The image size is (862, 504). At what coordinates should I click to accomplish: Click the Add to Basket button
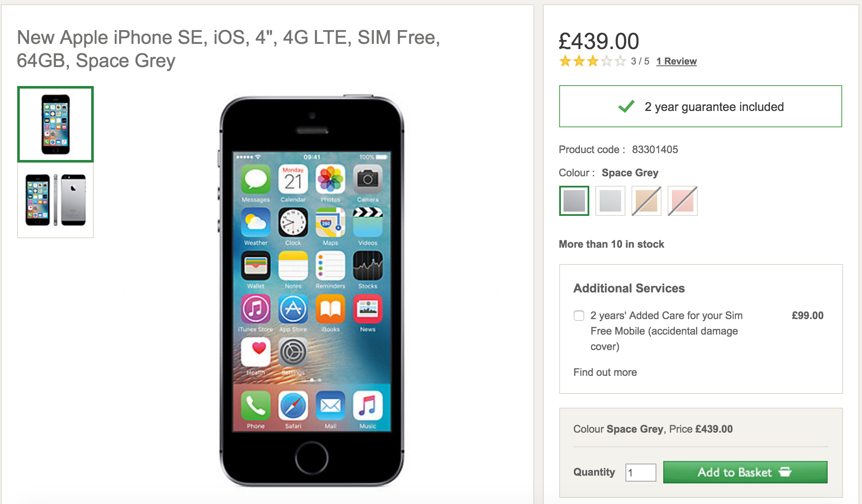745,472
